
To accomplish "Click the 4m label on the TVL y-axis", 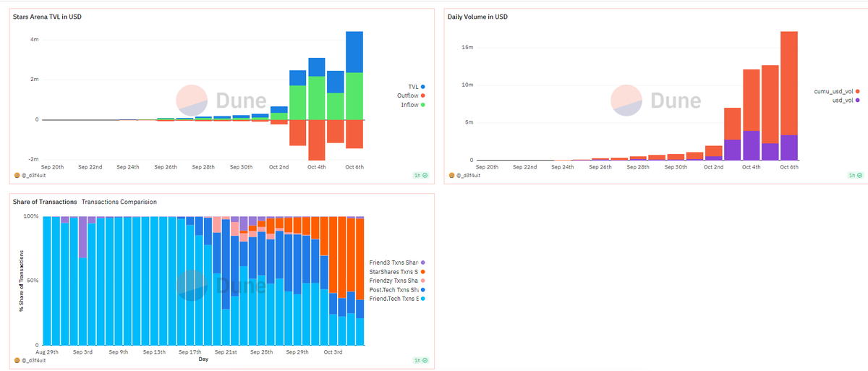I will 34,39.
